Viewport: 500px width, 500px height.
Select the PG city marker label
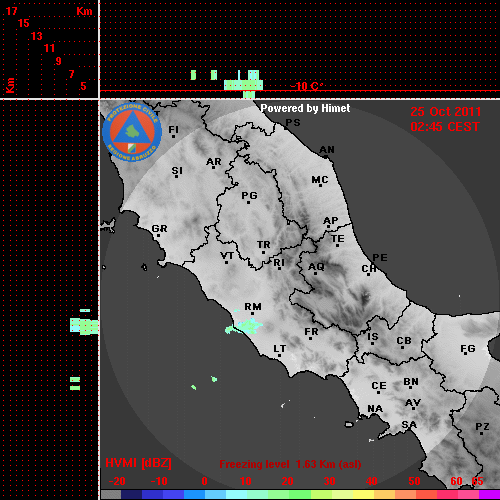point(249,195)
